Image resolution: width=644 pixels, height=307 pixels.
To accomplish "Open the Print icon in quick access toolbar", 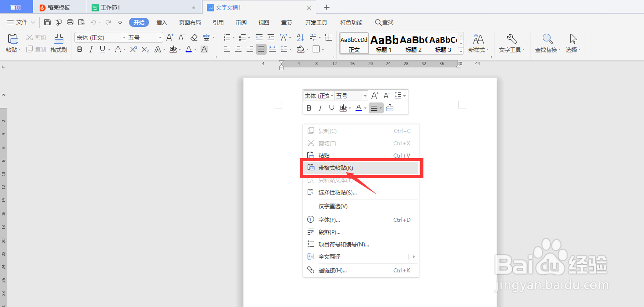I will pos(70,22).
